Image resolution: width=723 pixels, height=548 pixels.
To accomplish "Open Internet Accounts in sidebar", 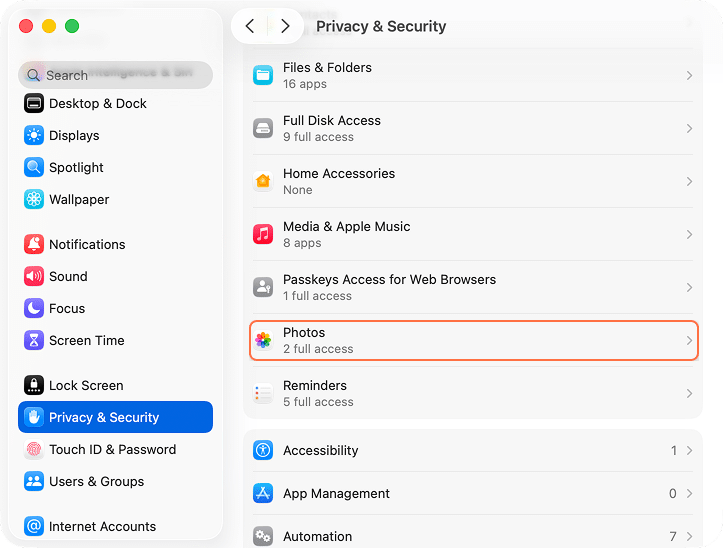I will 102,526.
